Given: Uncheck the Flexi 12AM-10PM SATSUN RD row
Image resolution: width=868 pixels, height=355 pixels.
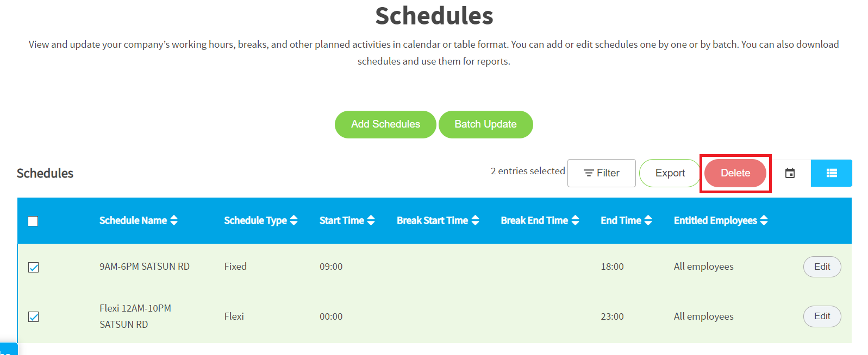Looking at the screenshot, I should [34, 316].
